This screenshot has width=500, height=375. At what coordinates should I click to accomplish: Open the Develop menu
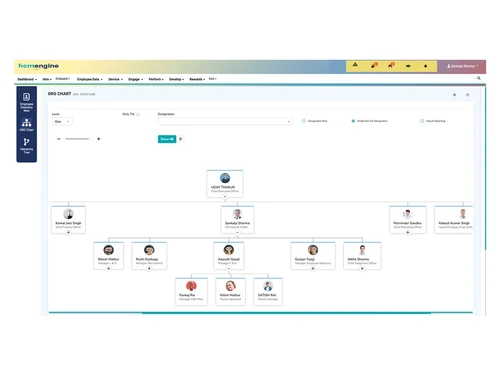(176, 79)
